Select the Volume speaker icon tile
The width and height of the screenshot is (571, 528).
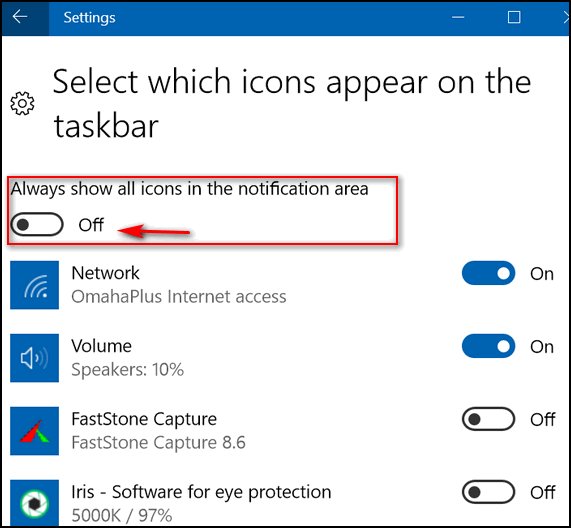35,358
